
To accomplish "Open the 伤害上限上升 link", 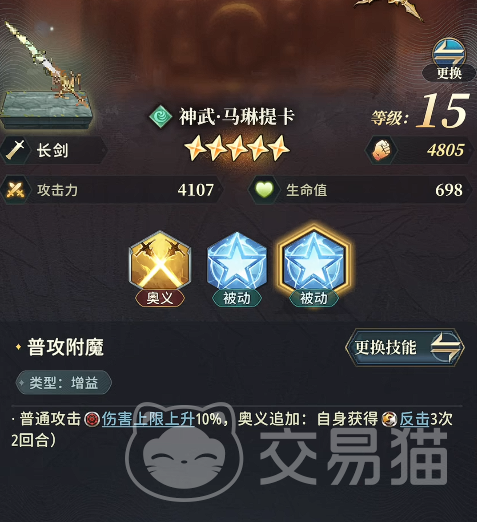I will coord(148,419).
